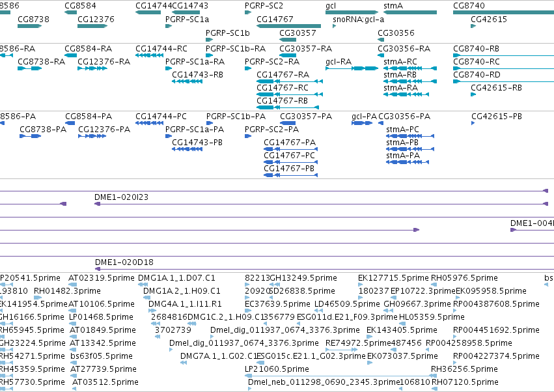Click the gcl-PA protein label
The height and width of the screenshot is (392, 554).
[365, 117]
